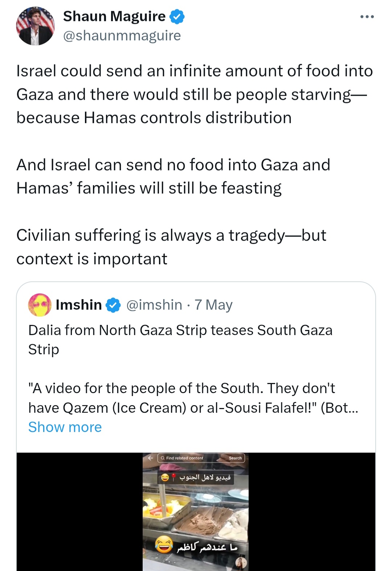The image size is (392, 571).
Task: Open the quoted tweet text about Dalia
Action: (x=180, y=340)
